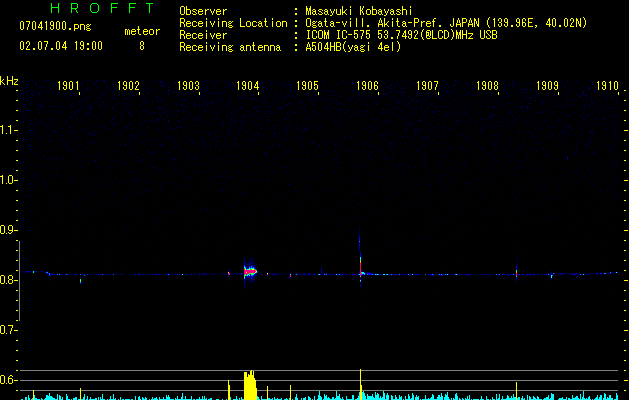The height and width of the screenshot is (400, 629).
Task: Click the gray vertical range bar at left
Action: [19, 281]
